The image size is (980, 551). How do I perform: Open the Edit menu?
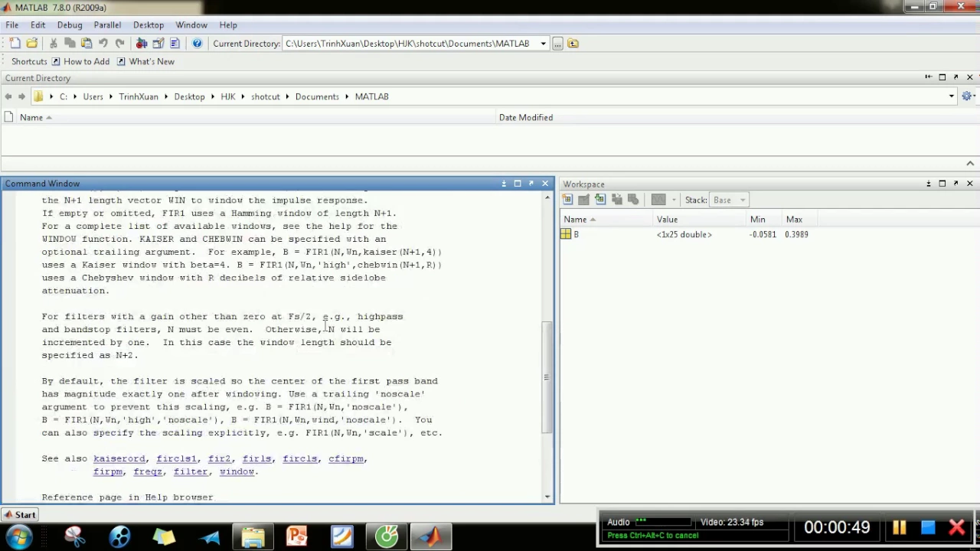pos(38,24)
